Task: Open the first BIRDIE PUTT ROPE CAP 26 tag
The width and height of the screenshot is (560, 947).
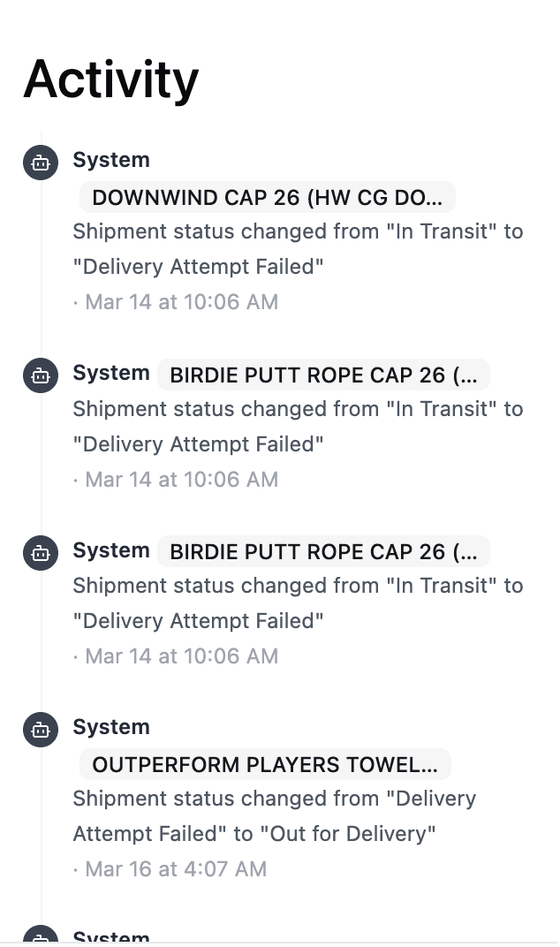Action: click(323, 375)
